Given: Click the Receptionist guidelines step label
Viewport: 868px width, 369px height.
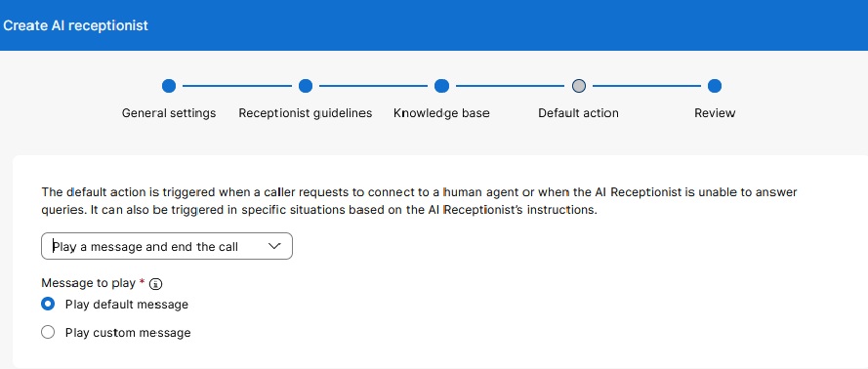Looking at the screenshot, I should click(x=306, y=113).
